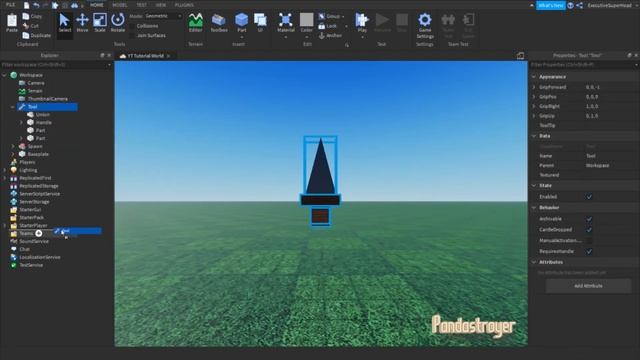Click the New file icon in quick access bar
Image resolution: width=640 pixels, height=360 pixels.
click(27, 5)
